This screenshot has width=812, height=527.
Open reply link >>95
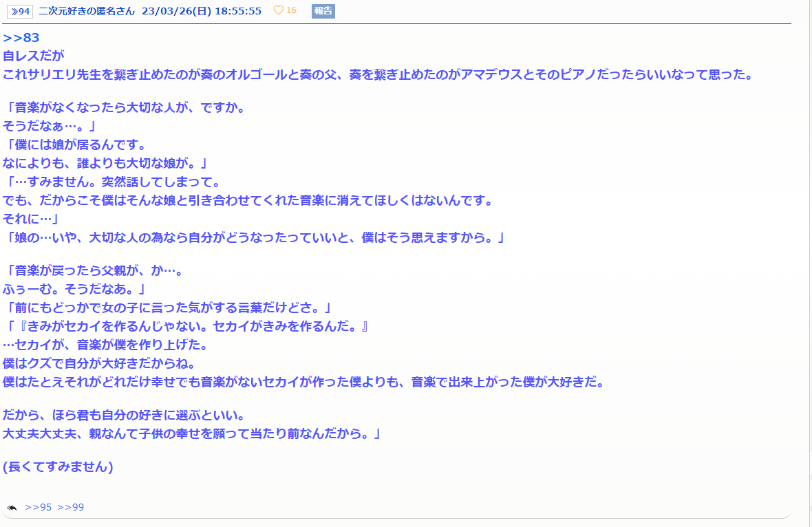click(39, 507)
